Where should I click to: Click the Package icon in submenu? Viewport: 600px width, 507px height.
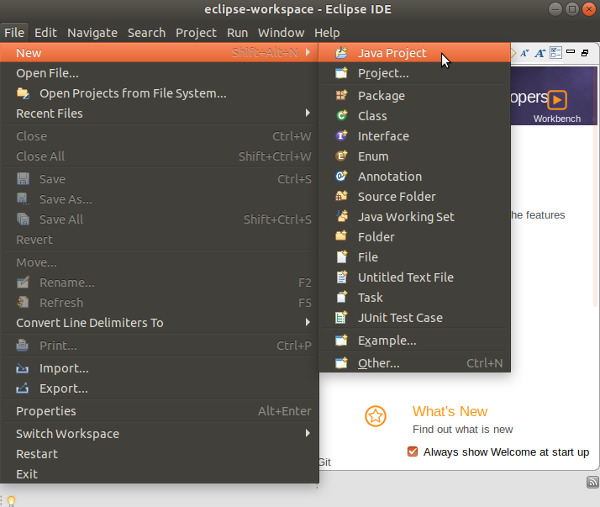341,96
